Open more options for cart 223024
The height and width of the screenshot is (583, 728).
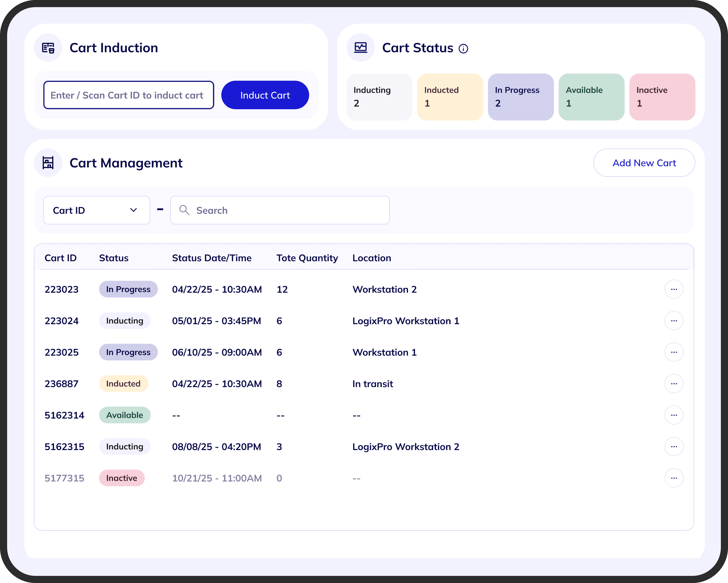pos(674,321)
